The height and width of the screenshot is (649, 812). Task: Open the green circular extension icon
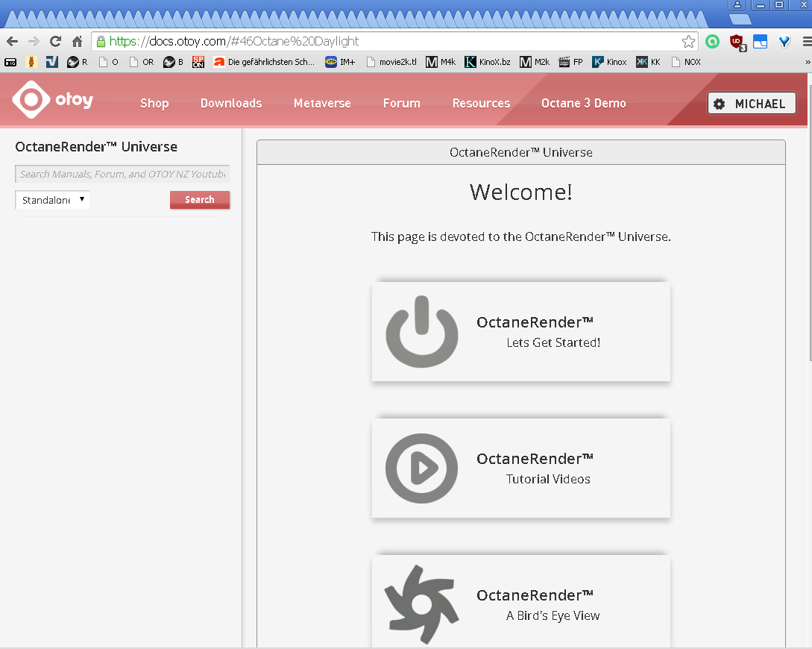(713, 42)
